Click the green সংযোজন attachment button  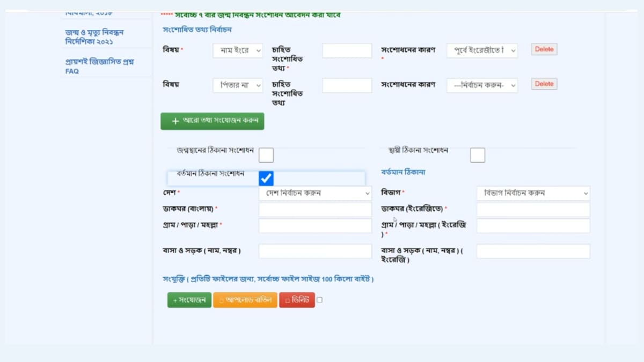click(189, 300)
